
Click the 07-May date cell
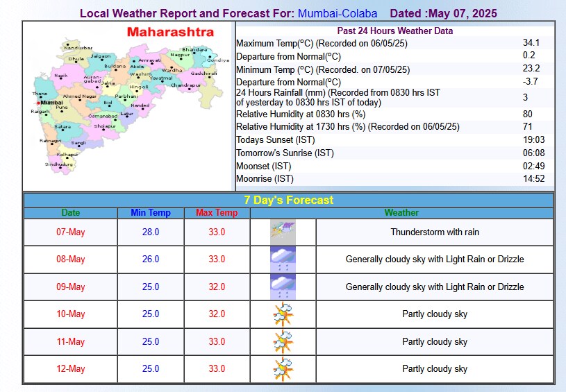70,232
